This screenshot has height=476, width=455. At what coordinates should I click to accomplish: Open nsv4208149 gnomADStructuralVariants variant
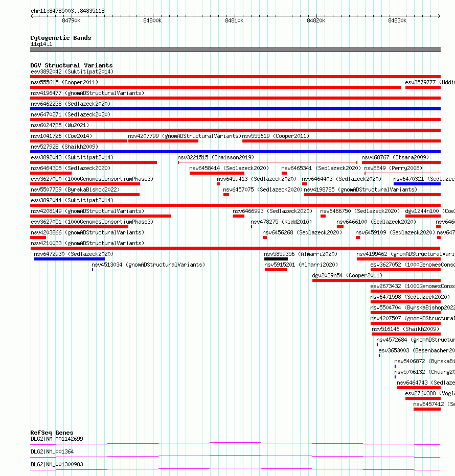tap(87, 211)
